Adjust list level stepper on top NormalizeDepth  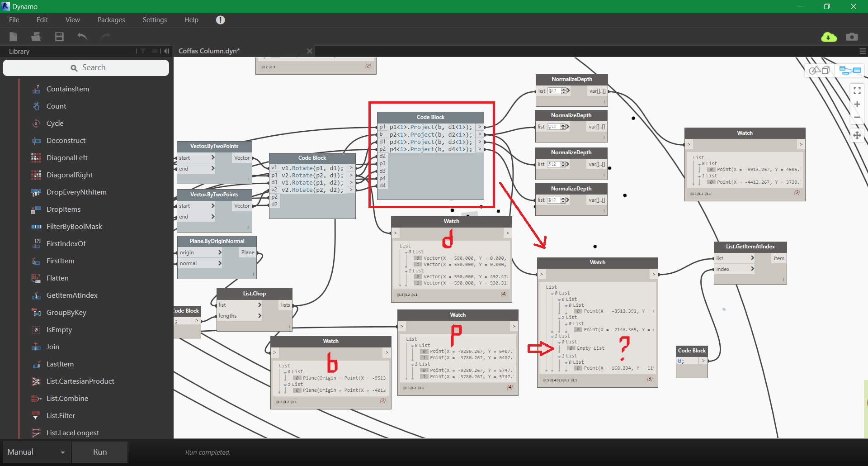tap(564, 91)
